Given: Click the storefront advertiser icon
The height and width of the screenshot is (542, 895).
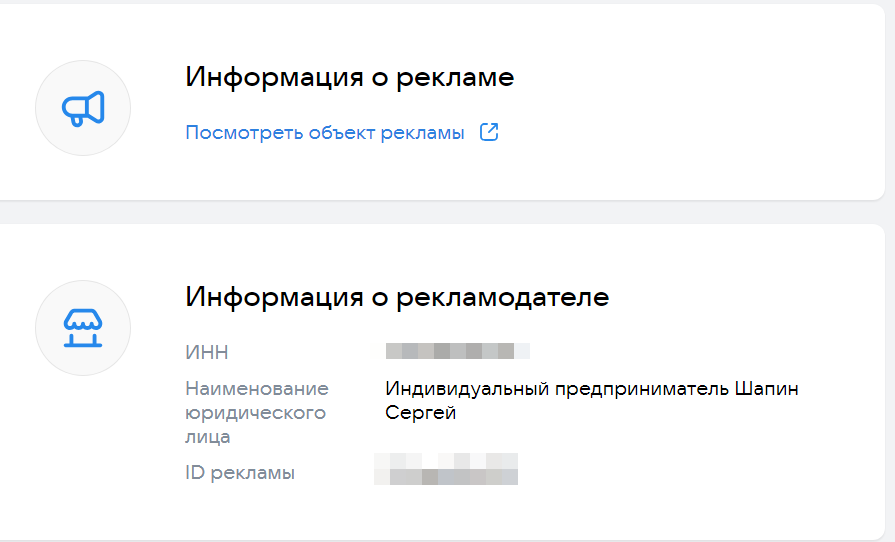Looking at the screenshot, I should coord(83,328).
